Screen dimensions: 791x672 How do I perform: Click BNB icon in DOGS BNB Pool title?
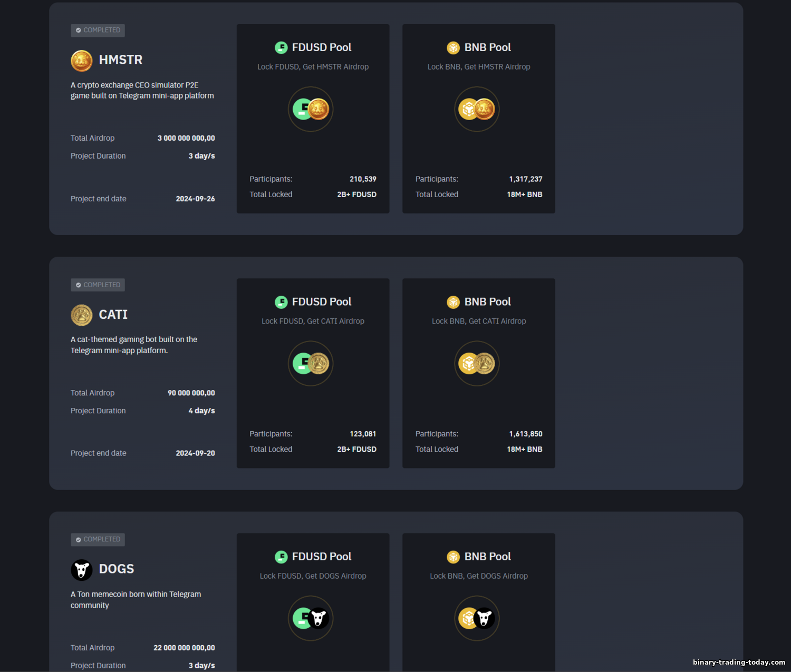[454, 557]
